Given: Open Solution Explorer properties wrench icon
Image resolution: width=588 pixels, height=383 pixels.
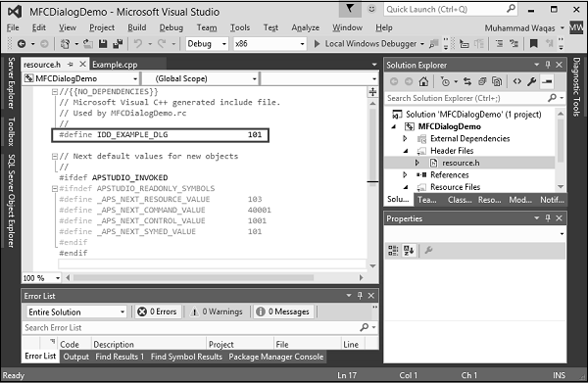Looking at the screenshot, I should [x=532, y=81].
